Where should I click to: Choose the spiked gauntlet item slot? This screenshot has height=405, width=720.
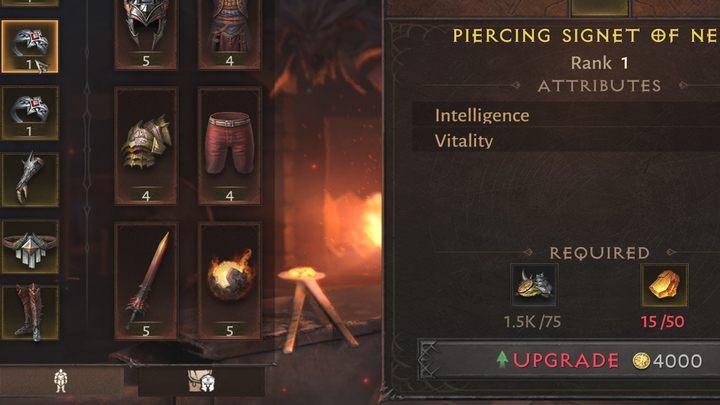pos(30,180)
